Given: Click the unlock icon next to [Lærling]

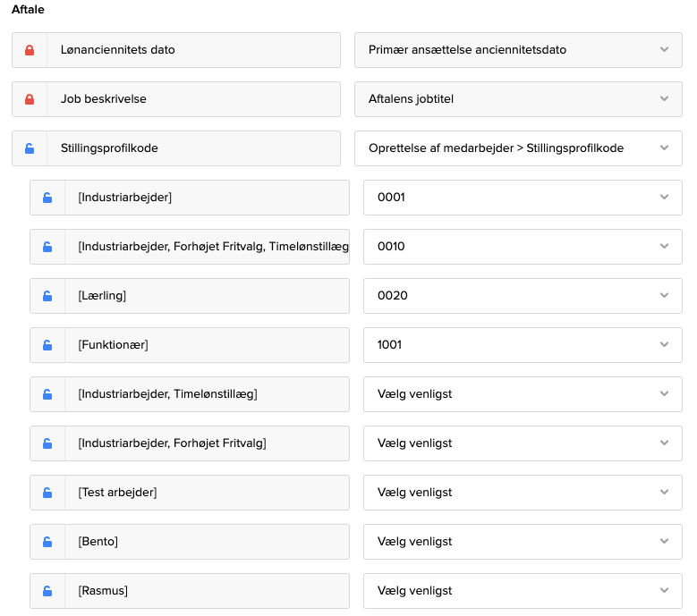Looking at the screenshot, I should click(47, 296).
